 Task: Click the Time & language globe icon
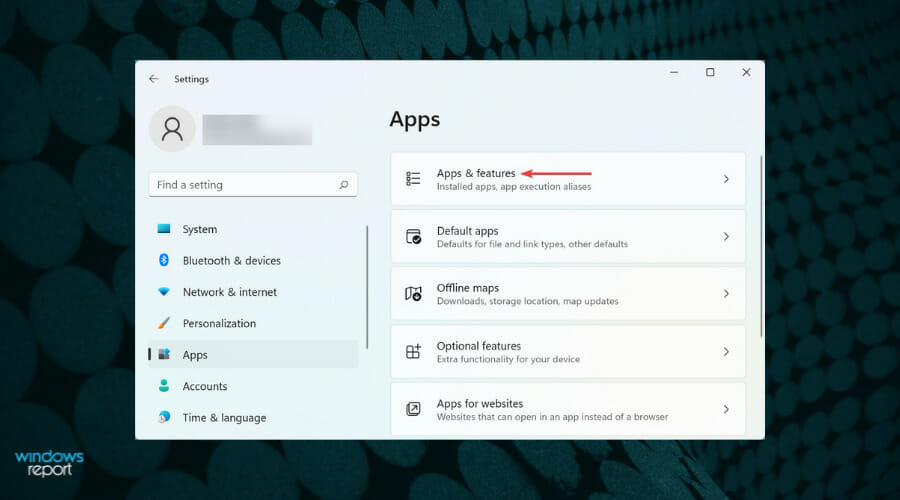pyautogui.click(x=164, y=417)
